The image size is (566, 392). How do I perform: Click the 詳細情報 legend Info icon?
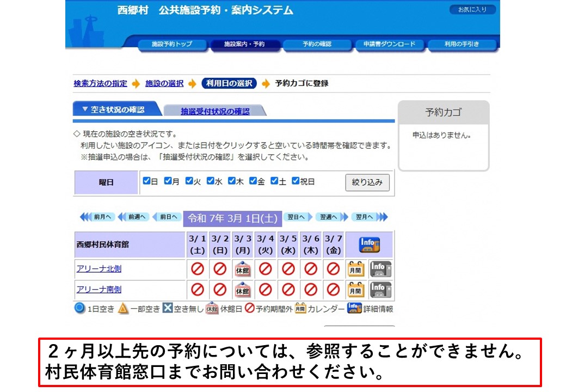[354, 308]
